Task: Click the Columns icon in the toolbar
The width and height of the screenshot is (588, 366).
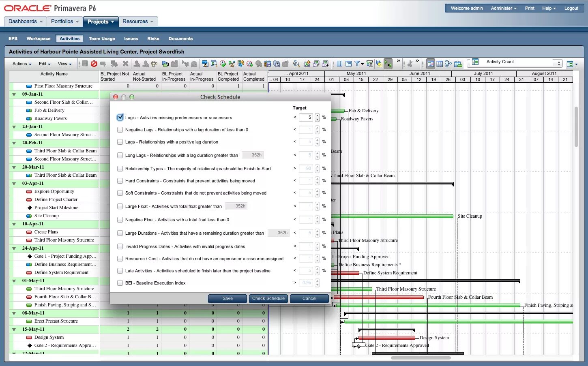Action: click(339, 64)
